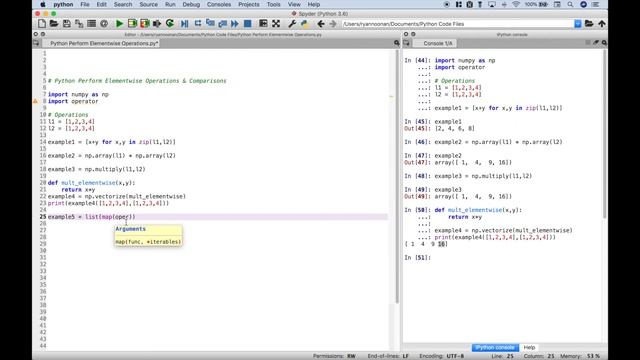Switch to IPython console tab
Screen dimensions: 640x360
[x=495, y=347]
